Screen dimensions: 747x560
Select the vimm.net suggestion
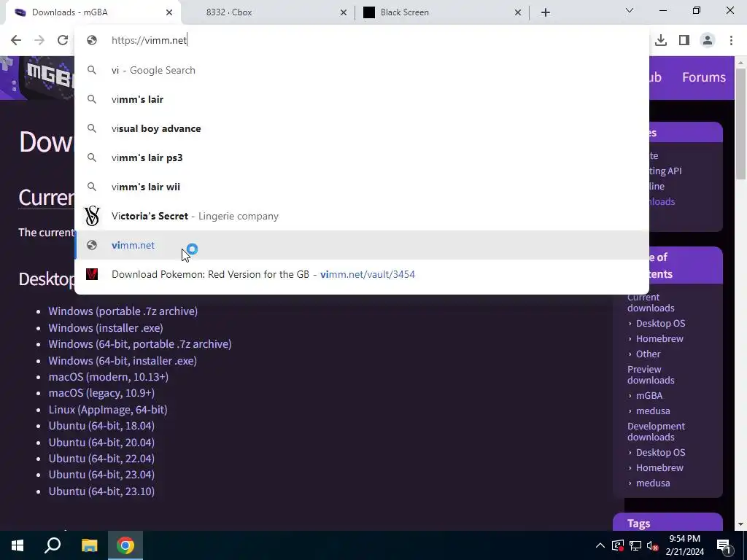coord(362,245)
